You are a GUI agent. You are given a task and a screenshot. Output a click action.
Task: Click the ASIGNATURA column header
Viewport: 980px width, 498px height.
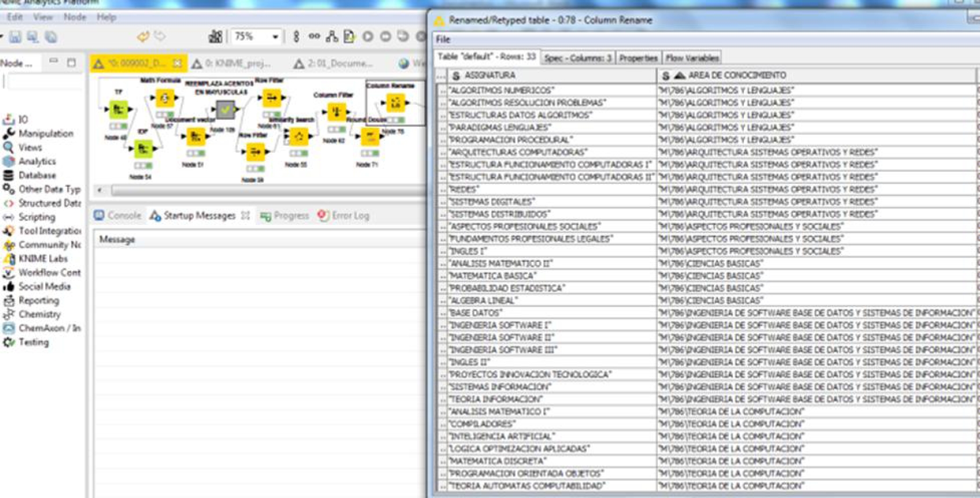(489, 75)
